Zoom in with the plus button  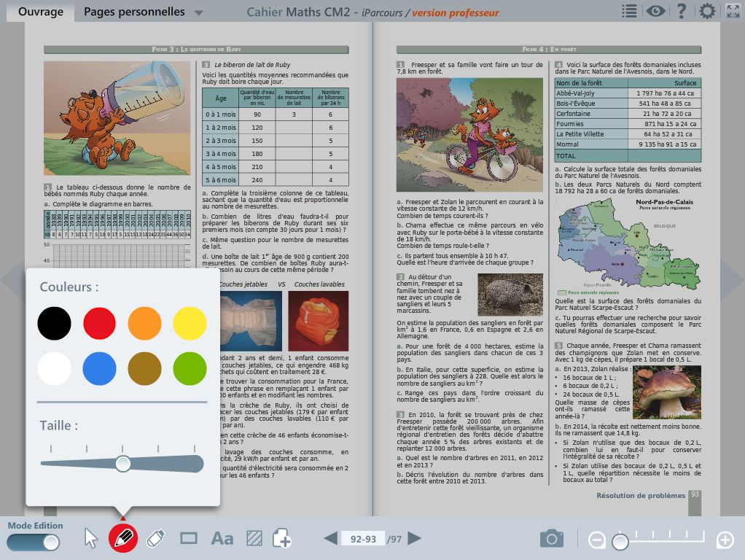(x=725, y=540)
